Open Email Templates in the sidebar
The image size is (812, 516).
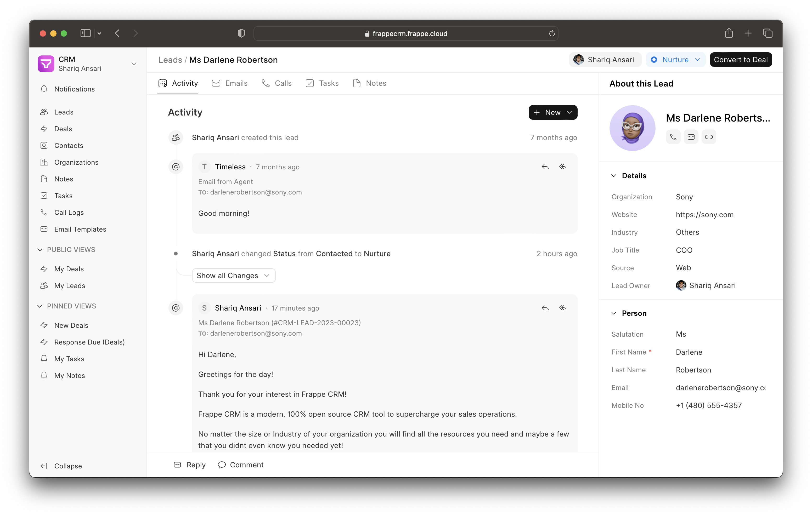tap(80, 229)
